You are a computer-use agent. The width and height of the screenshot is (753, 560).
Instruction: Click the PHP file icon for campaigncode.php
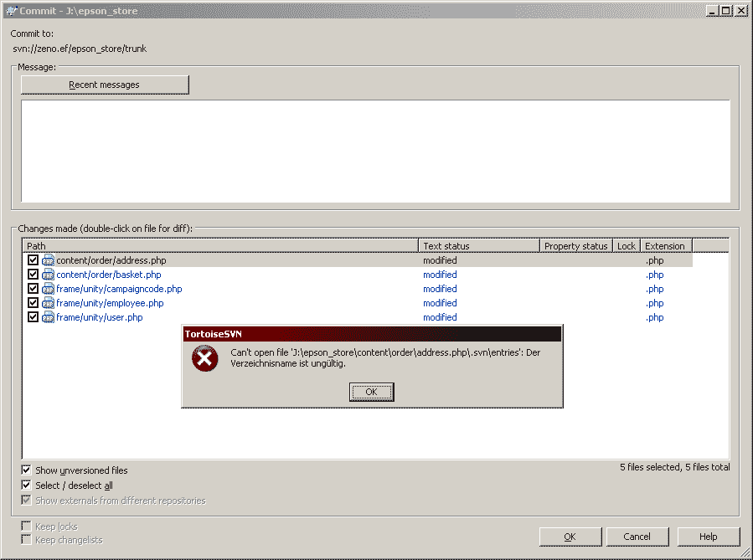pyautogui.click(x=48, y=289)
